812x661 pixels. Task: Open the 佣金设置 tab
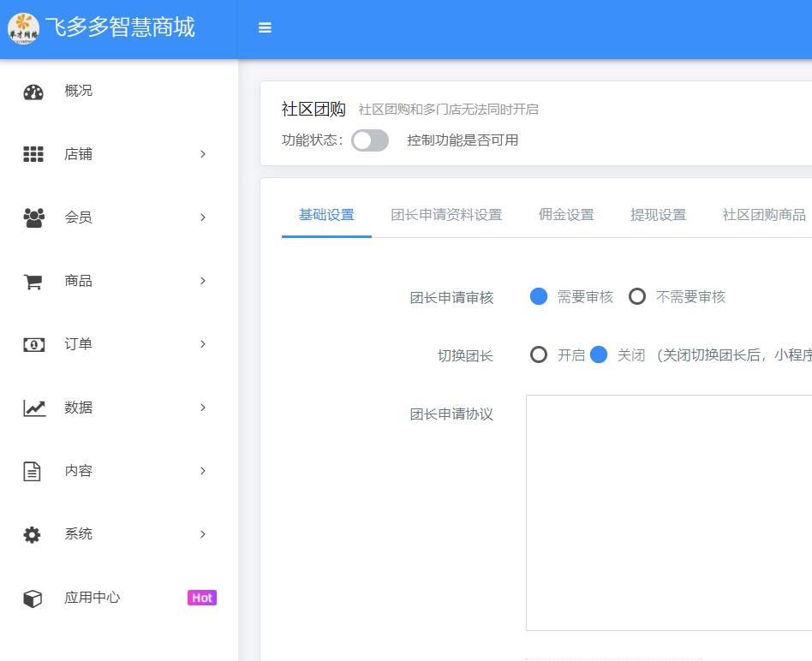coord(566,215)
